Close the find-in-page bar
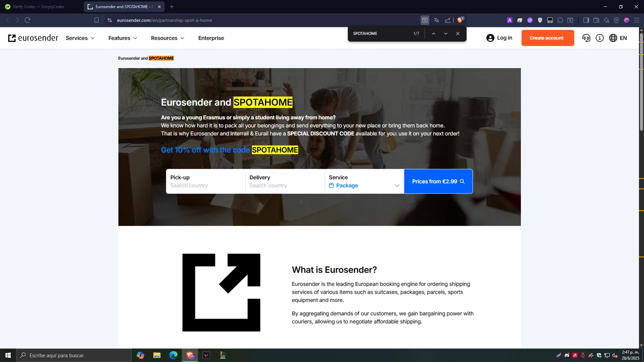Viewport: 644px width, 362px height. (458, 33)
